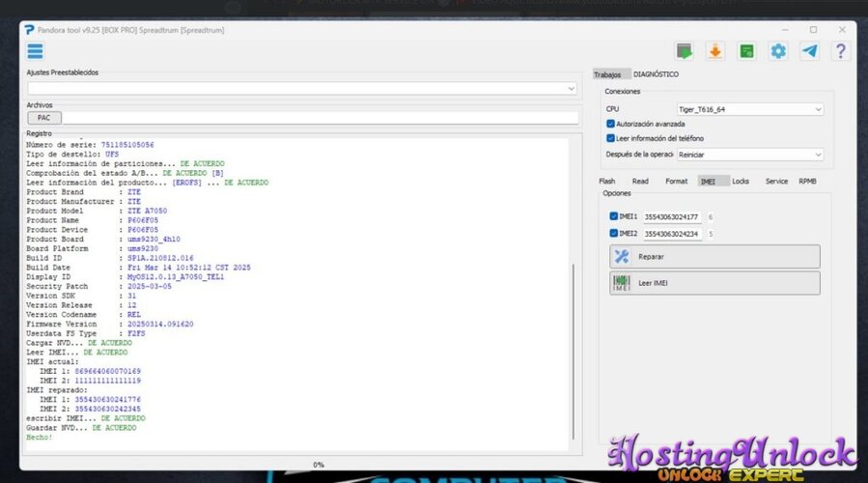This screenshot has width=868, height=483.
Task: Click the "Guardar NVD... DE ACUERDO" line
Action: coord(81,428)
